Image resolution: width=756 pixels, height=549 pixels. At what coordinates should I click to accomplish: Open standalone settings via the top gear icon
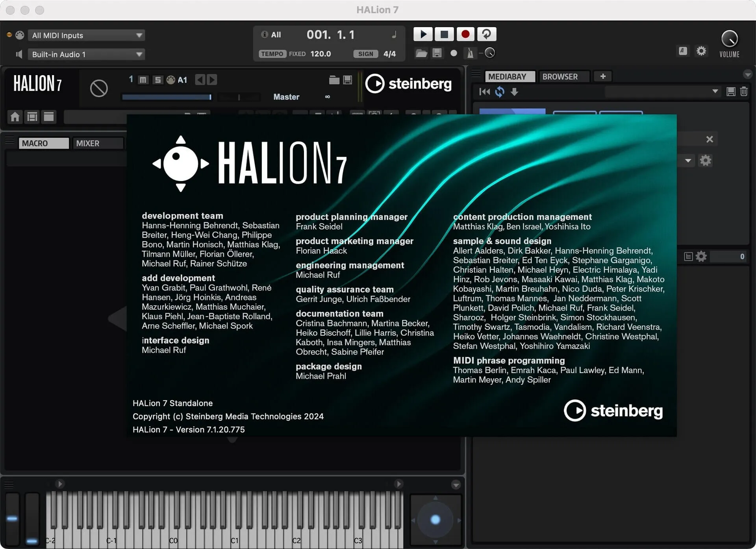click(x=701, y=51)
